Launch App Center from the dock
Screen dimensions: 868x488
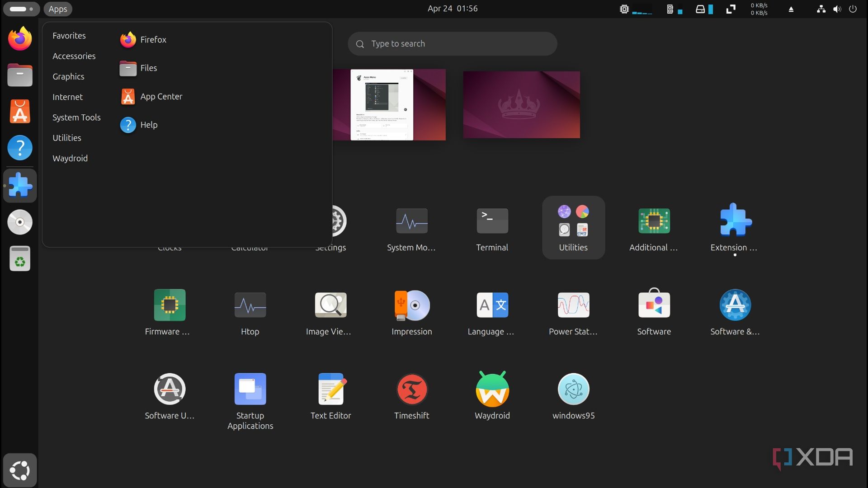point(20,111)
